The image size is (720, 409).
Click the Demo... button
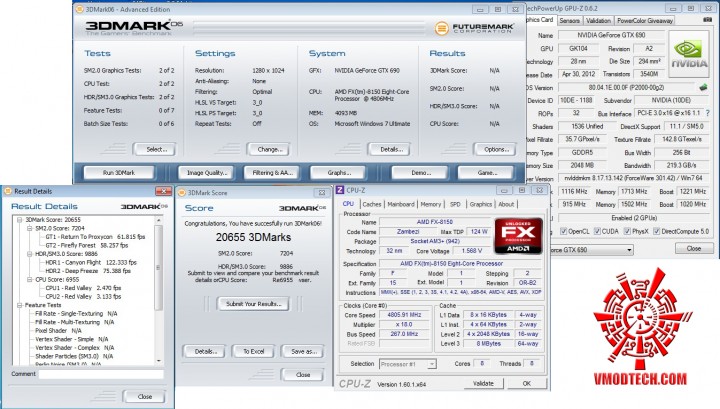click(x=421, y=173)
